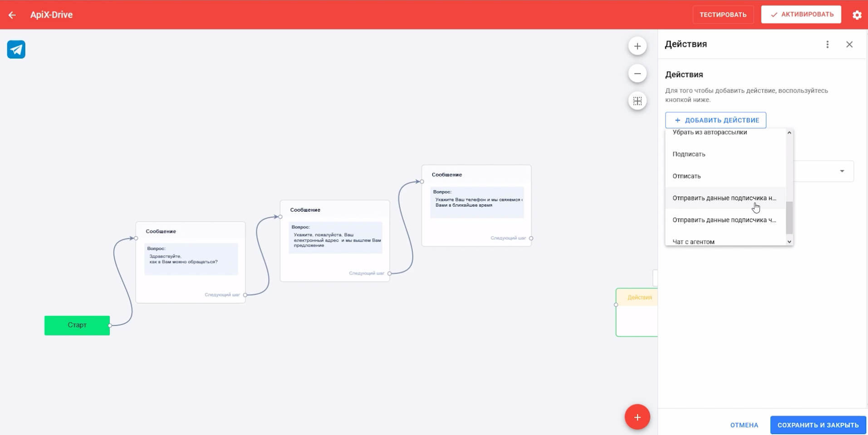Click the text Здравствуйте, как к Вам можно обращаться?
The height and width of the screenshot is (435, 868).
pos(183,259)
